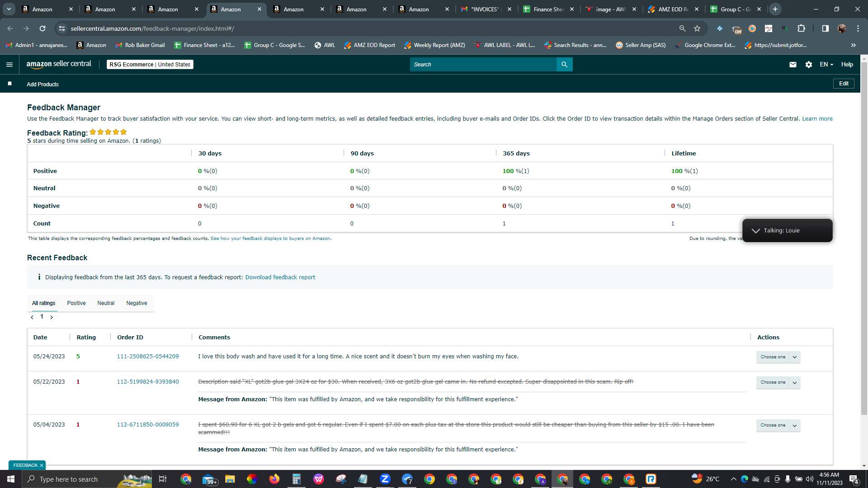Switch to the Negative feedback tab
The width and height of the screenshot is (868, 488).
point(137,303)
